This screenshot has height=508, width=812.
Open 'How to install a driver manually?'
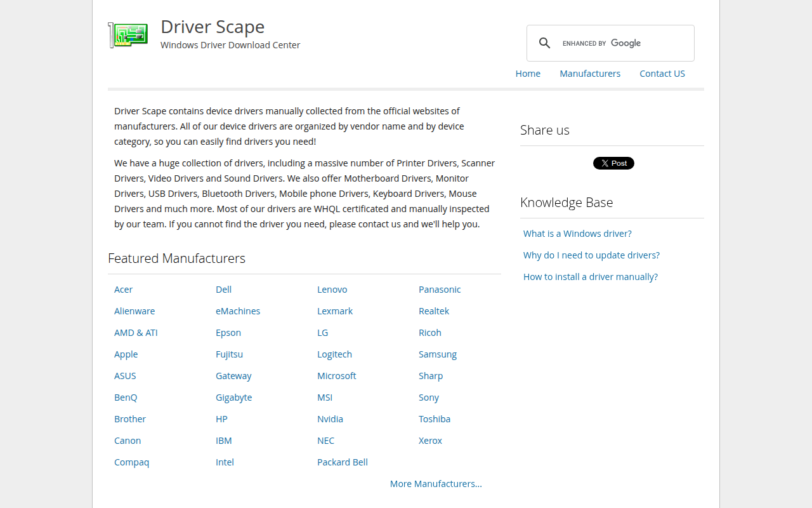pyautogui.click(x=591, y=277)
